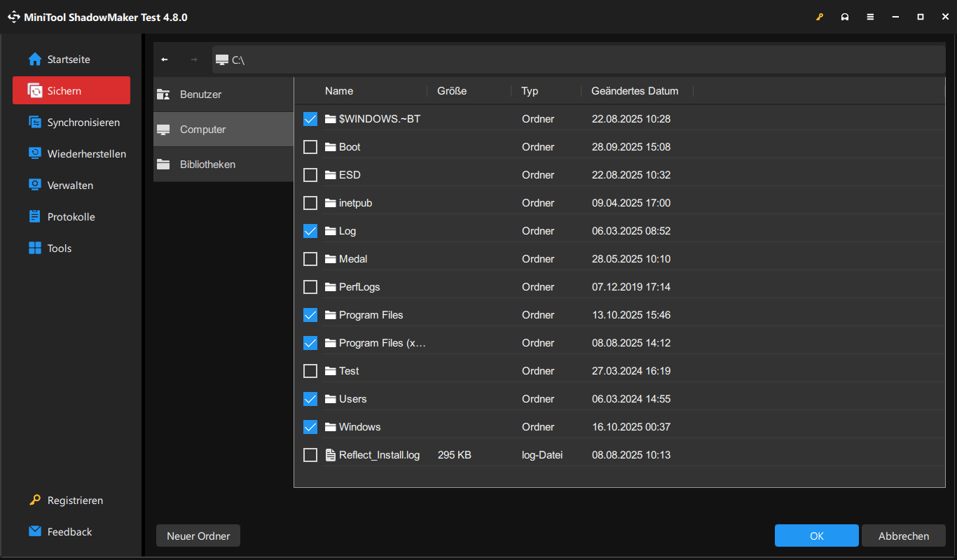
Task: Uncheck the $WINDOWS.~BT folder checkbox
Action: pyautogui.click(x=310, y=119)
